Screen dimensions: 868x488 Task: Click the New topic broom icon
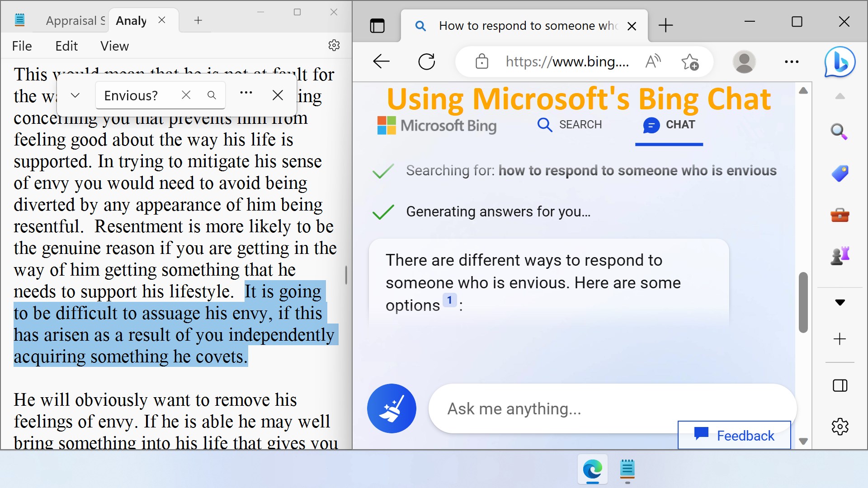[x=392, y=408]
